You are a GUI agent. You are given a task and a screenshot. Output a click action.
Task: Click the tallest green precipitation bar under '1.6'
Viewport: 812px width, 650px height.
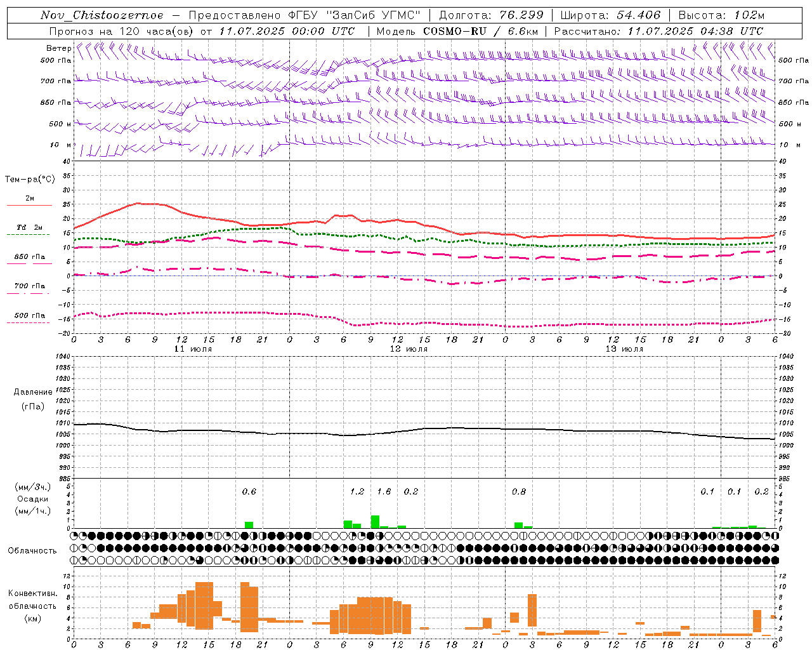(375, 522)
